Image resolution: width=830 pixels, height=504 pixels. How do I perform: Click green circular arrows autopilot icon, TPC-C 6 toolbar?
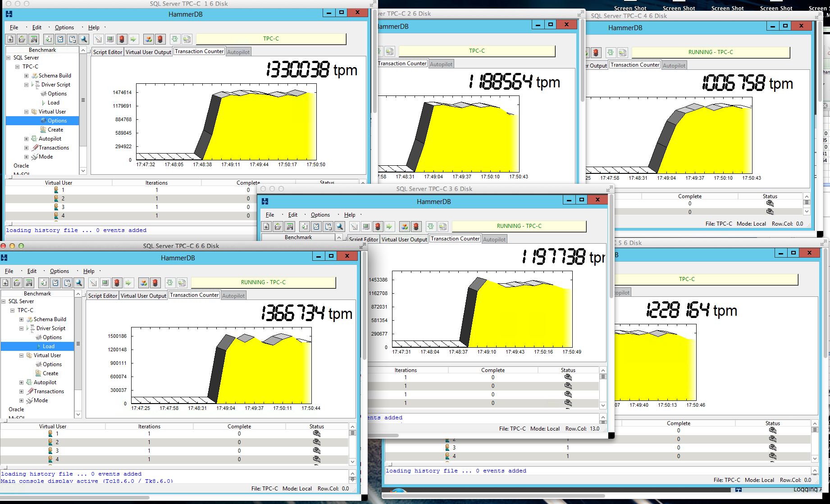coord(170,283)
